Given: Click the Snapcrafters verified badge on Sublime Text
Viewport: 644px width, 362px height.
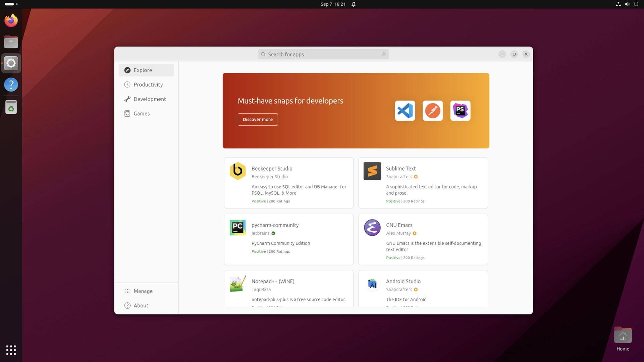Looking at the screenshot, I should [416, 176].
